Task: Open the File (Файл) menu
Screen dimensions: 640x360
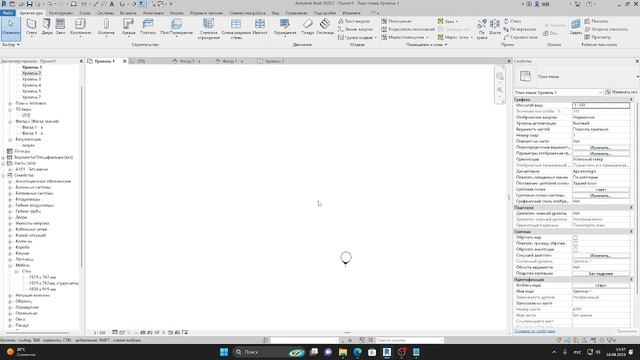Action: click(x=7, y=13)
